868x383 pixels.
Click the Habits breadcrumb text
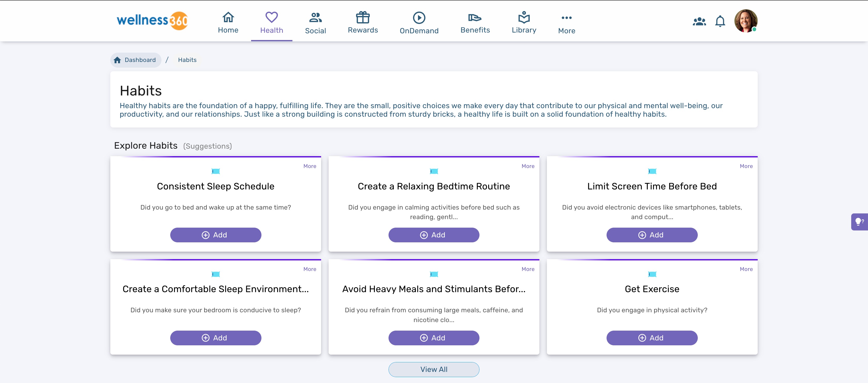[x=187, y=60]
